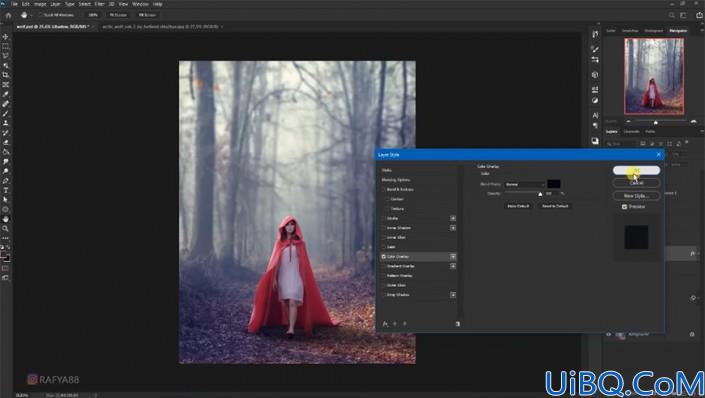Screen dimensions: 705x398
Task: Click the Navigator zoom slider handle
Action: pyautogui.click(x=656, y=122)
